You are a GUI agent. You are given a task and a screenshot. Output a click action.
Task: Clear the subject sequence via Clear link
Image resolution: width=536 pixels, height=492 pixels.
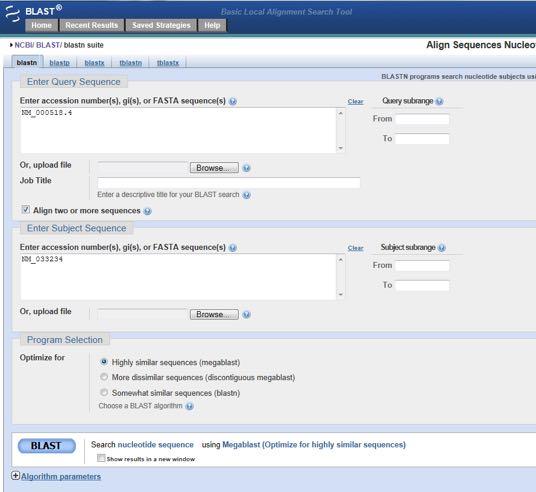click(x=355, y=248)
